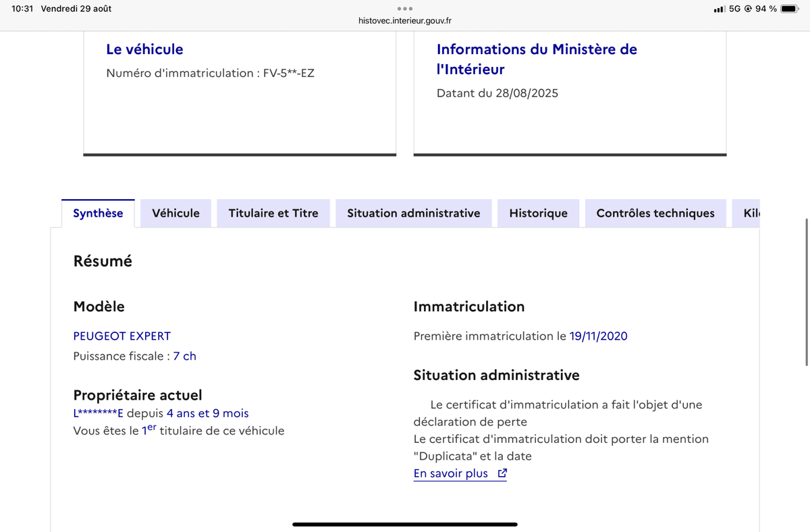Click the PEUGEOT EXPERT model text

(x=122, y=336)
